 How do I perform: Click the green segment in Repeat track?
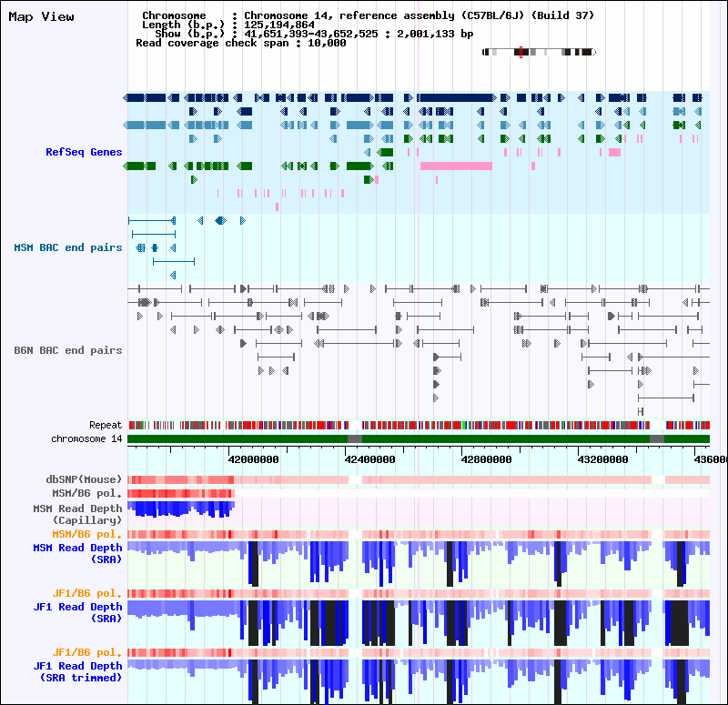coord(464,425)
